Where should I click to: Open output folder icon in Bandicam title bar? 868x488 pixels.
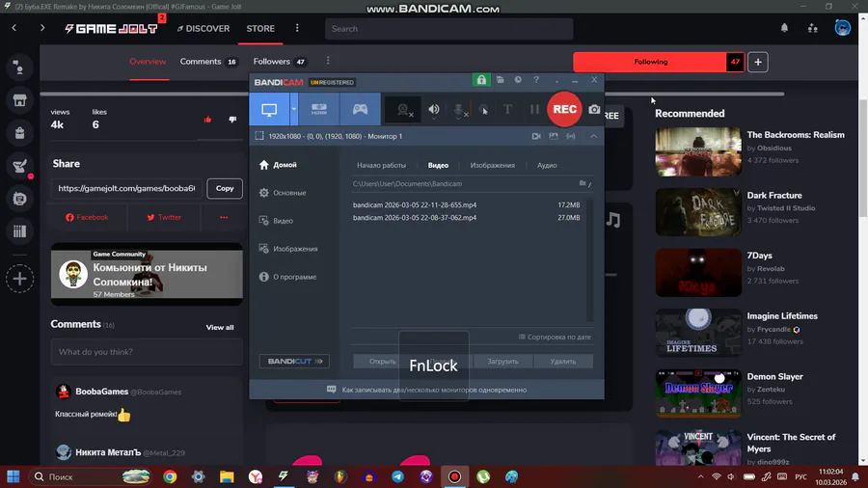500,80
